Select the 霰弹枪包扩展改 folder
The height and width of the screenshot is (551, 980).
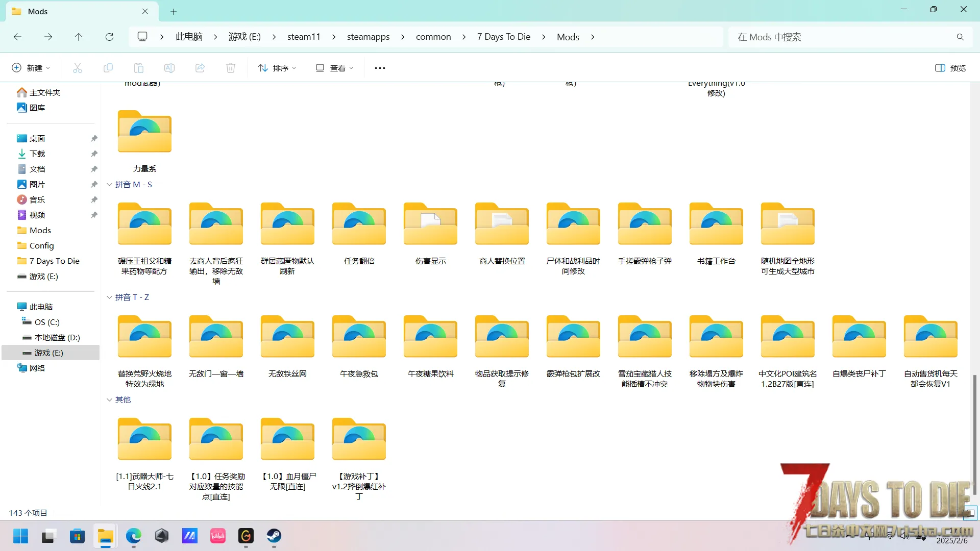coord(573,346)
